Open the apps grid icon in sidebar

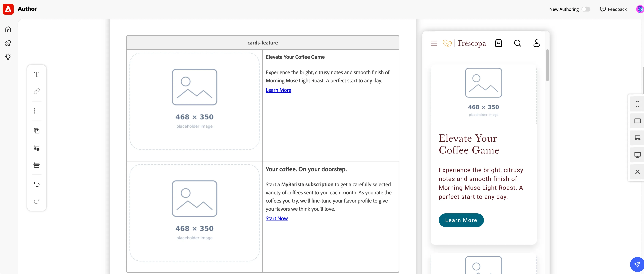(x=8, y=43)
